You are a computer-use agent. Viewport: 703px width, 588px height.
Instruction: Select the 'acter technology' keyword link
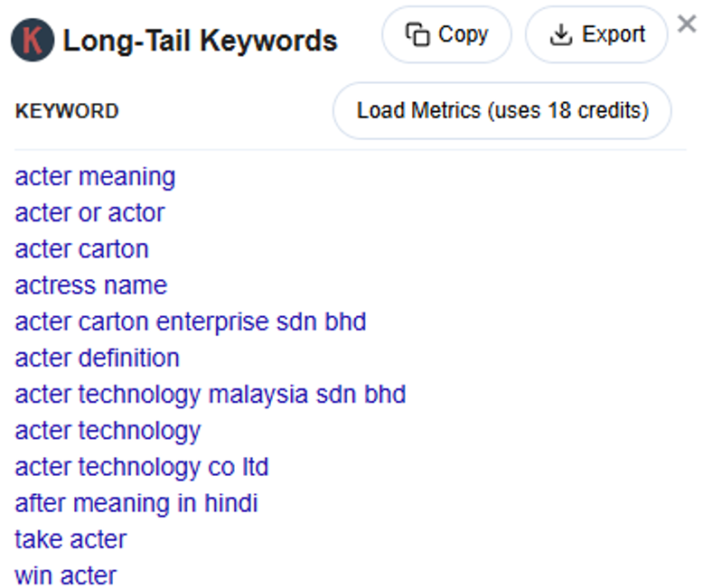coord(108,430)
